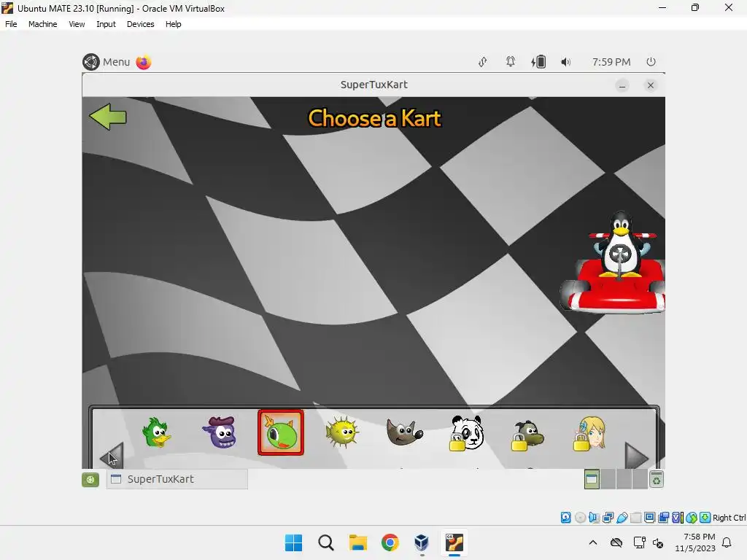Click VirtualBox shared folders icon
The image size is (747, 560).
coord(635,518)
